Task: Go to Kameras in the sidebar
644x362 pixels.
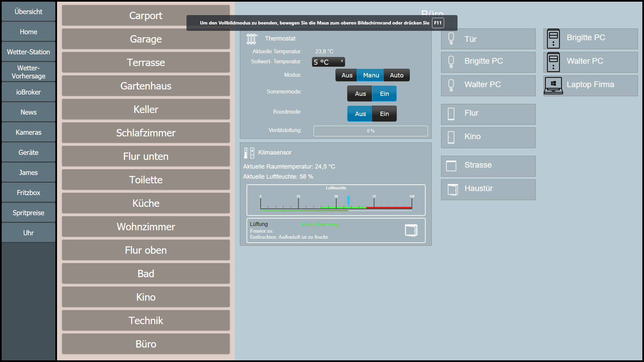Action: tap(29, 132)
